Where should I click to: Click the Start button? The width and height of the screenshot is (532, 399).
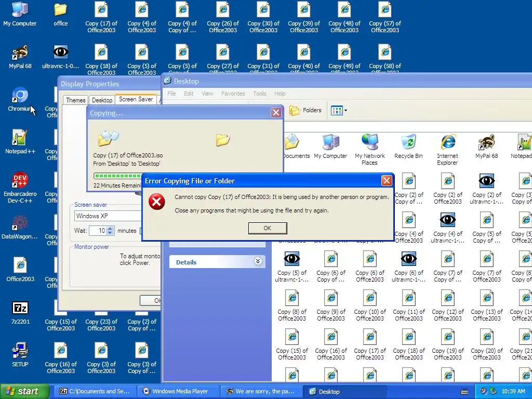point(24,391)
